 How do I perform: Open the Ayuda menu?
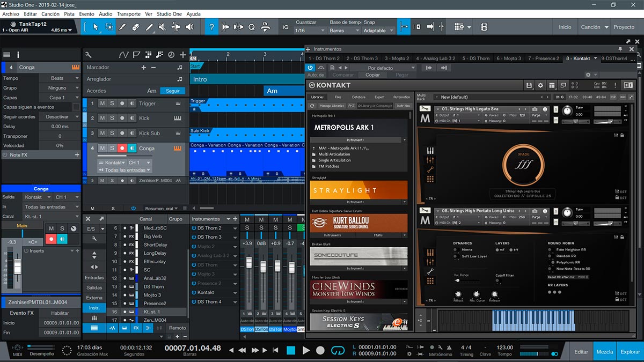point(193,14)
